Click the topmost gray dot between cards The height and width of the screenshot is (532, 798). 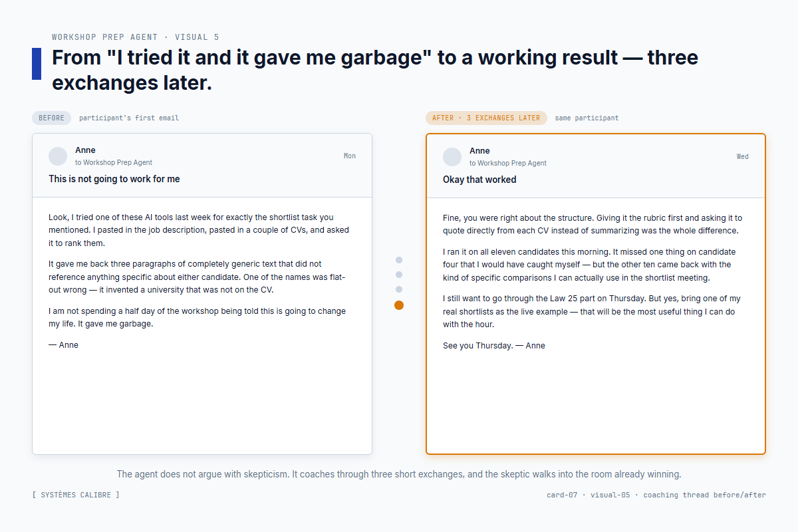(399, 260)
